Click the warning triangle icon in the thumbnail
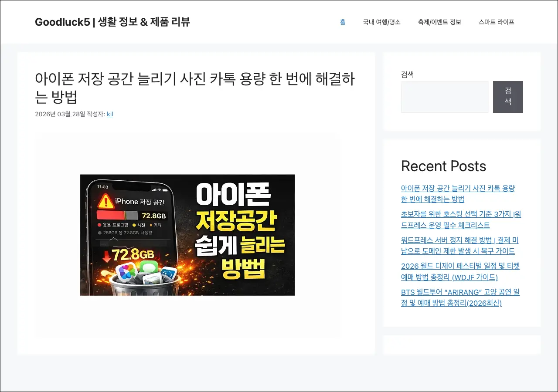558x392 pixels. point(105,201)
